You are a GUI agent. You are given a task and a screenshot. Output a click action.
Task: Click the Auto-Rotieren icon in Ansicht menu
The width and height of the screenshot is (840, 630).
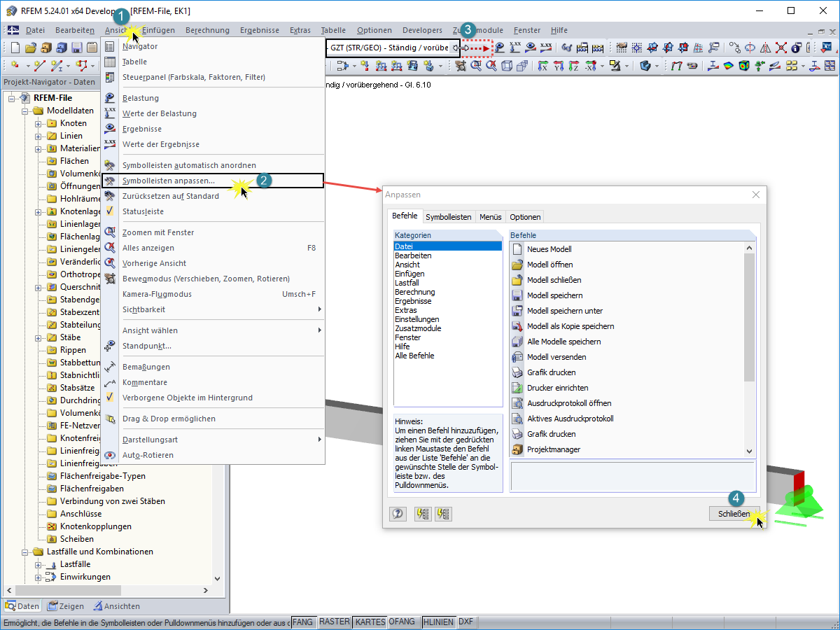110,455
